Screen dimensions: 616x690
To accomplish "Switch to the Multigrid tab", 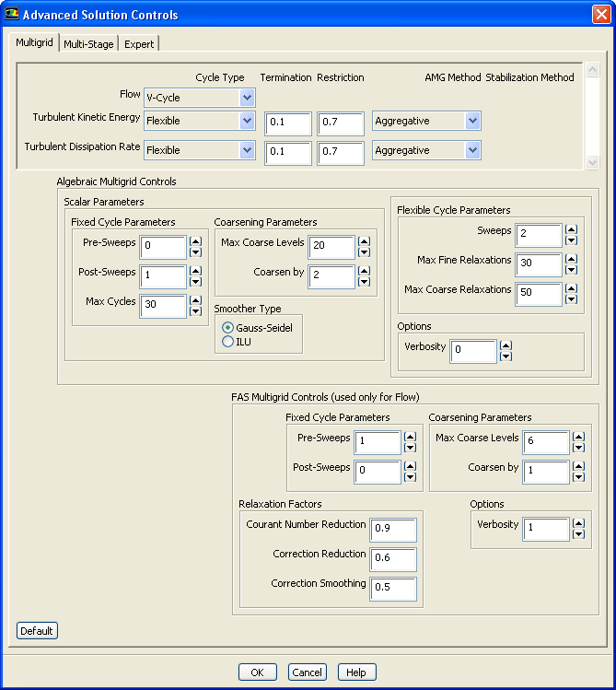I will [x=34, y=42].
